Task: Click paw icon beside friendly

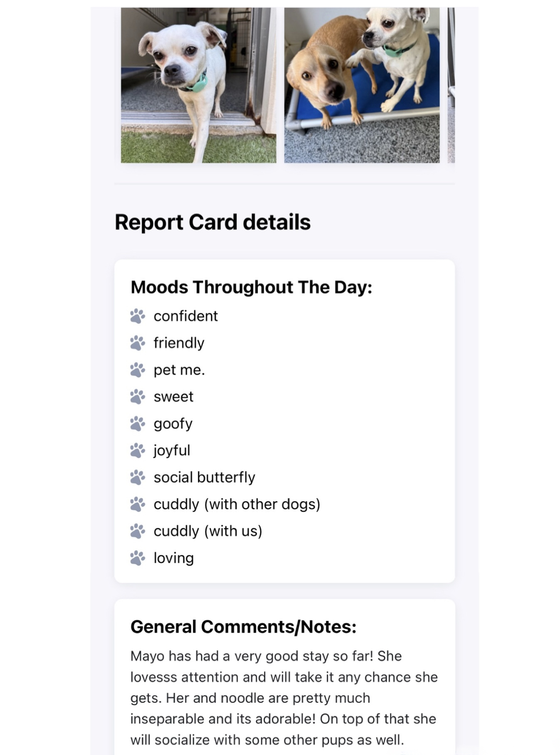Action: 138,343
